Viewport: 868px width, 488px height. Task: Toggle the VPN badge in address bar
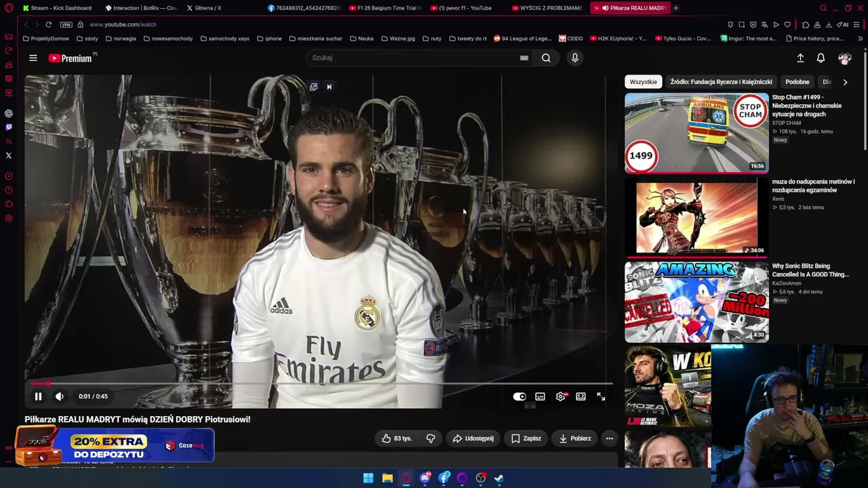[66, 24]
